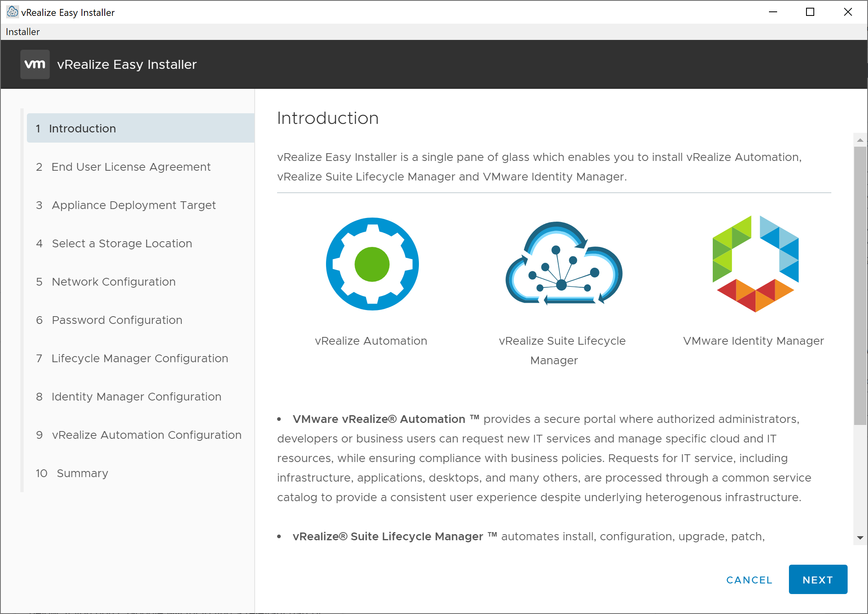Jump to Select a Storage Location step
The image size is (868, 614).
pos(122,244)
